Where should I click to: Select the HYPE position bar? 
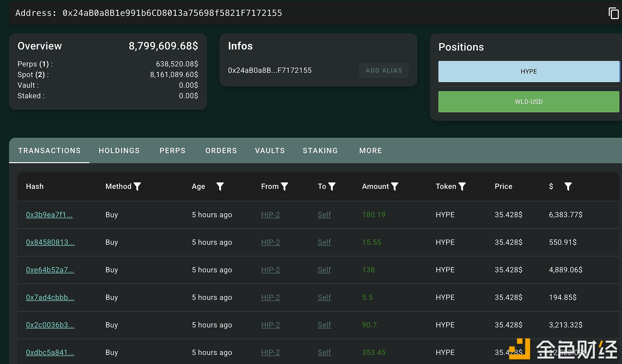[x=528, y=72]
